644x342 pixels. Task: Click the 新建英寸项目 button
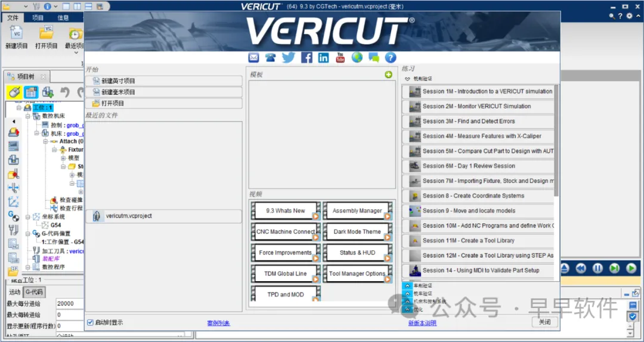pyautogui.click(x=164, y=81)
